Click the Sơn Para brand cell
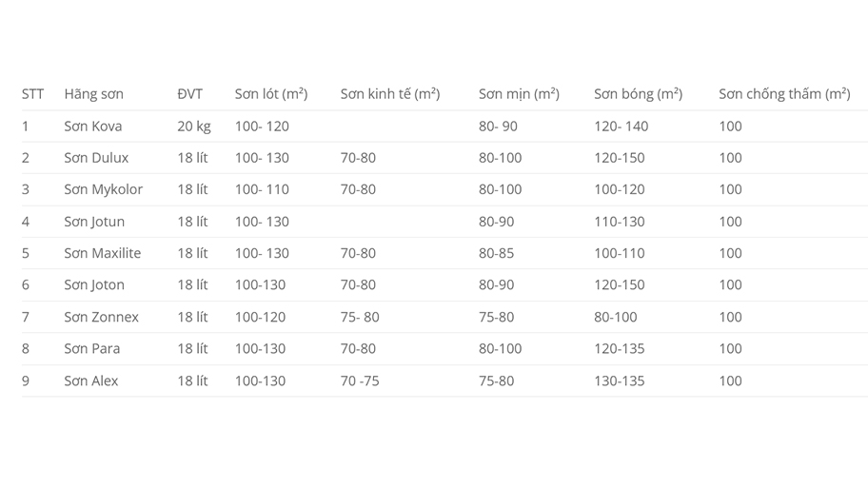Screen dimensions: 868x488 tap(92, 348)
